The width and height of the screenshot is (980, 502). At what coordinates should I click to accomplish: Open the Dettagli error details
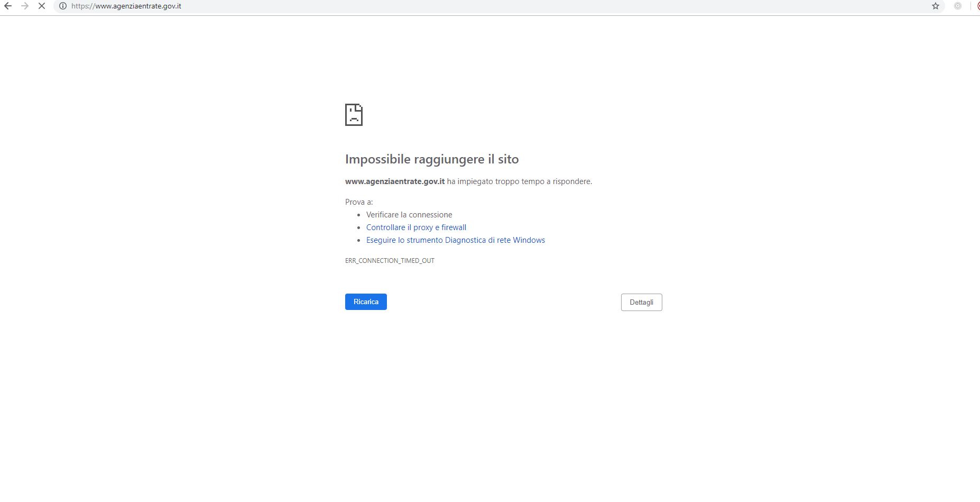641,302
